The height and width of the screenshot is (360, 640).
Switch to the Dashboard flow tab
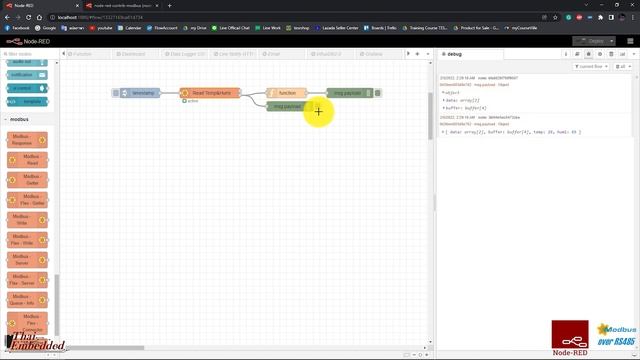[137, 54]
